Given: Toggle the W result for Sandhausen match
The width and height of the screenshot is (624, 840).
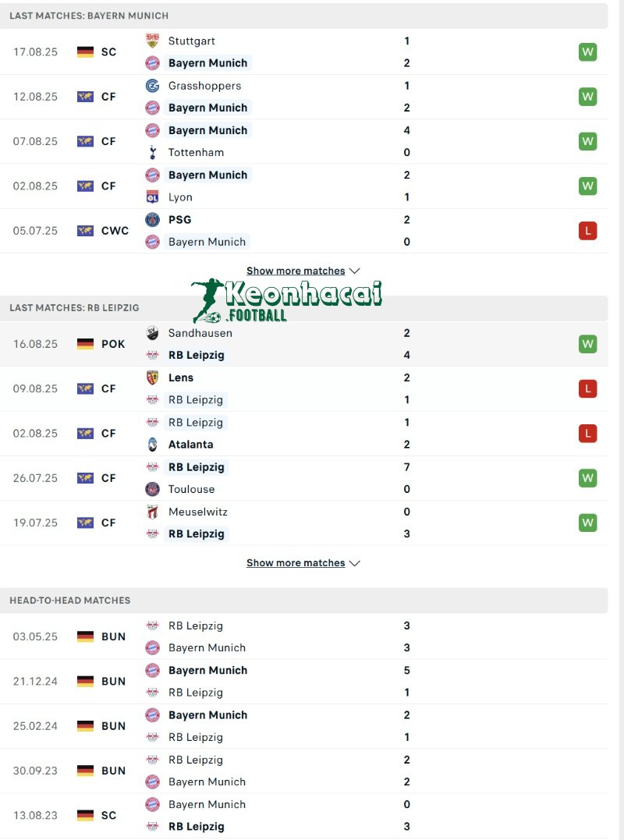Looking at the screenshot, I should pyautogui.click(x=587, y=343).
